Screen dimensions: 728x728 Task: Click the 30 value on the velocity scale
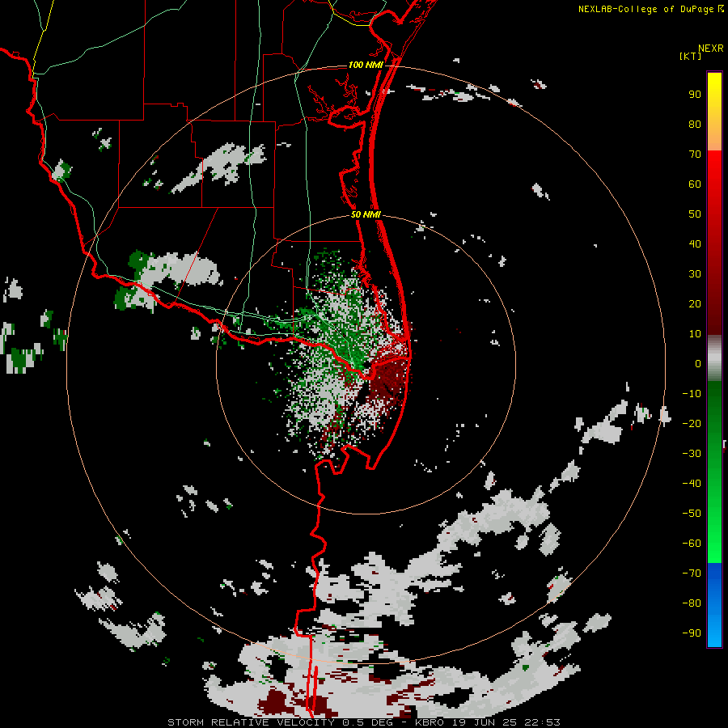pos(695,274)
